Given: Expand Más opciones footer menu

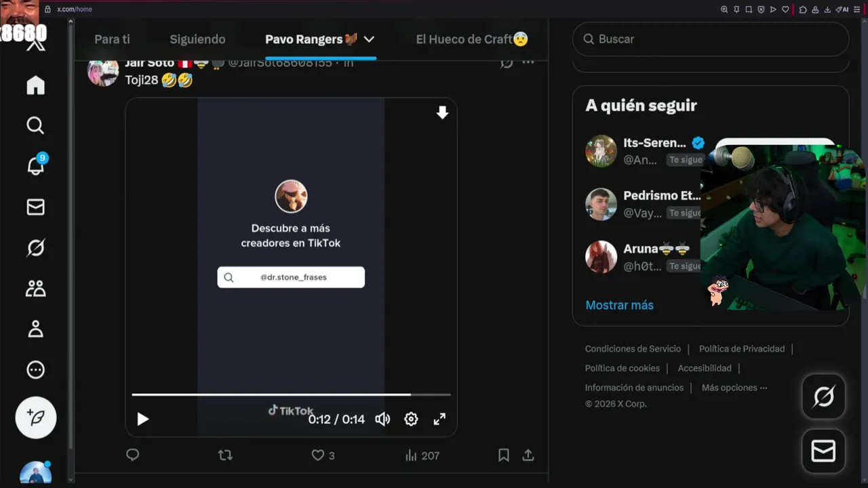Looking at the screenshot, I should pos(734,388).
